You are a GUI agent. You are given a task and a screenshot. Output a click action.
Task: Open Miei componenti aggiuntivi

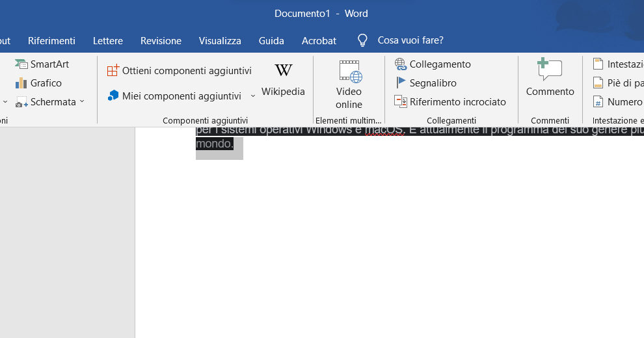(x=174, y=96)
